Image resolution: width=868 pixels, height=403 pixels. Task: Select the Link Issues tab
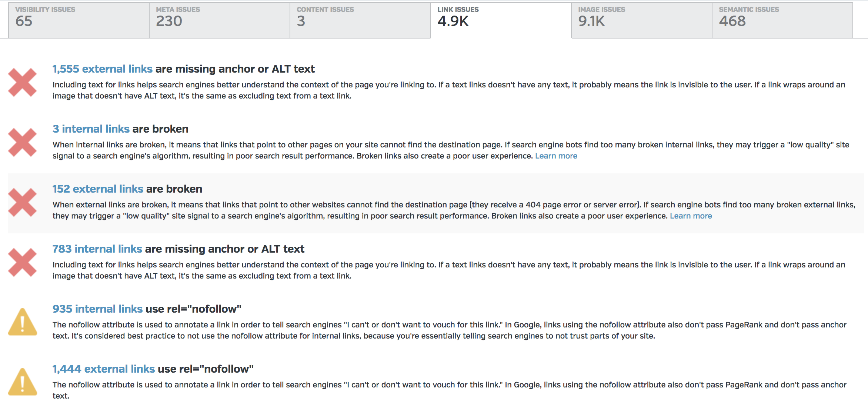point(501,20)
